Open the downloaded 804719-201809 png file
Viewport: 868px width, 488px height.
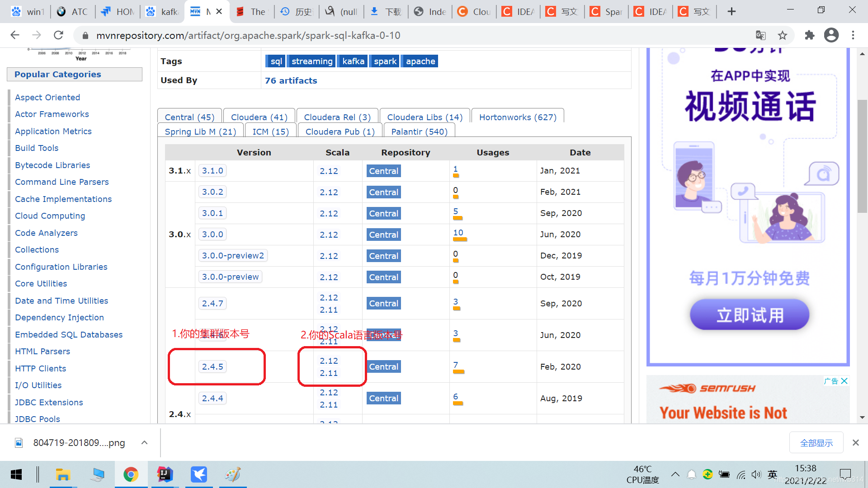[x=71, y=443]
